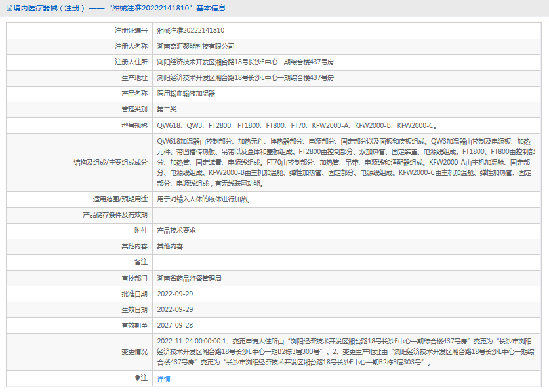The image size is (549, 392).
Task: Click the 产品名称 row label
Action: (134, 94)
